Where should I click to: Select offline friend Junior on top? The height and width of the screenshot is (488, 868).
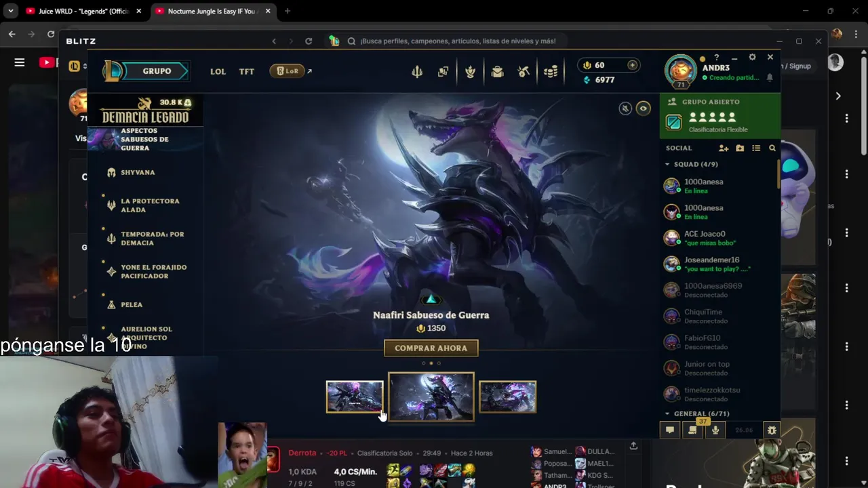pyautogui.click(x=719, y=368)
